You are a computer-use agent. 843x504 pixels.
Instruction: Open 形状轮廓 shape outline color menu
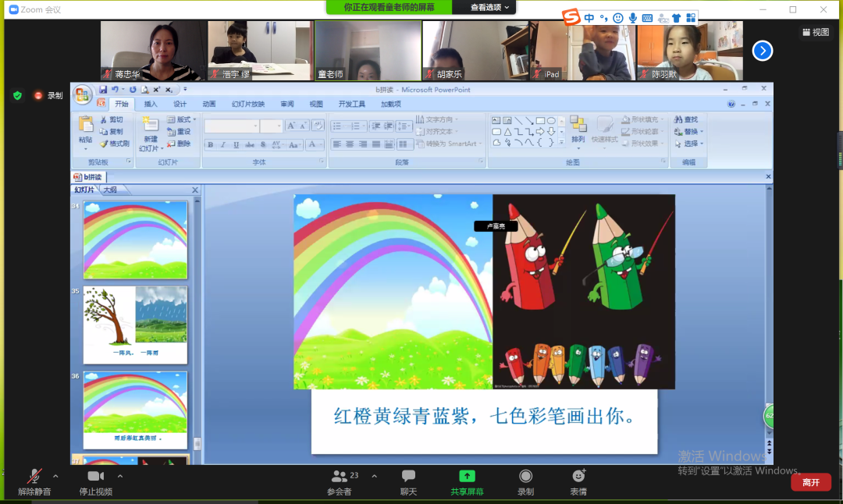(x=643, y=132)
